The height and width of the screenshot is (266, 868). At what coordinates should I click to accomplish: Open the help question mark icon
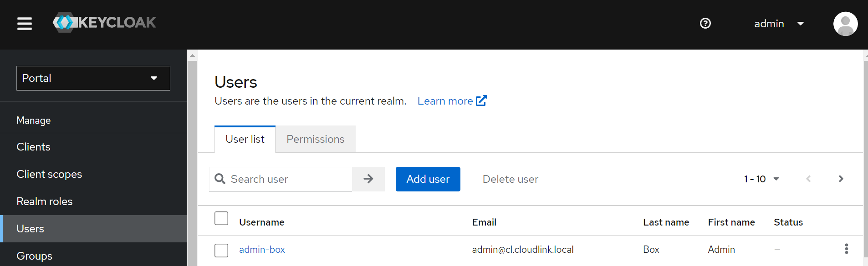(x=705, y=23)
